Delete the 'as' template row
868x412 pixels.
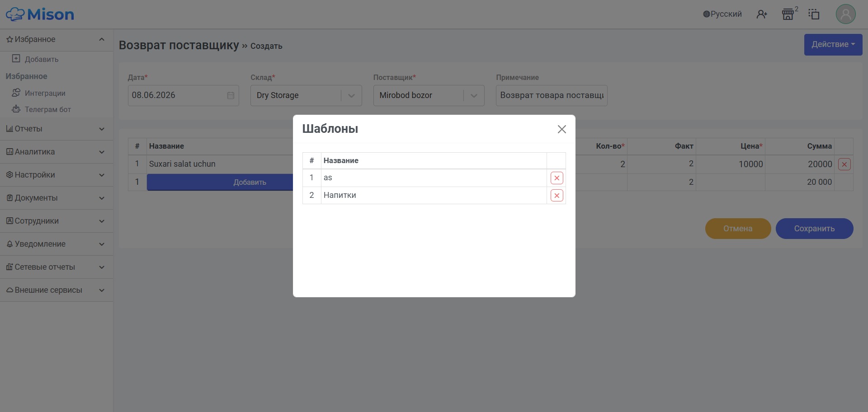tap(557, 178)
